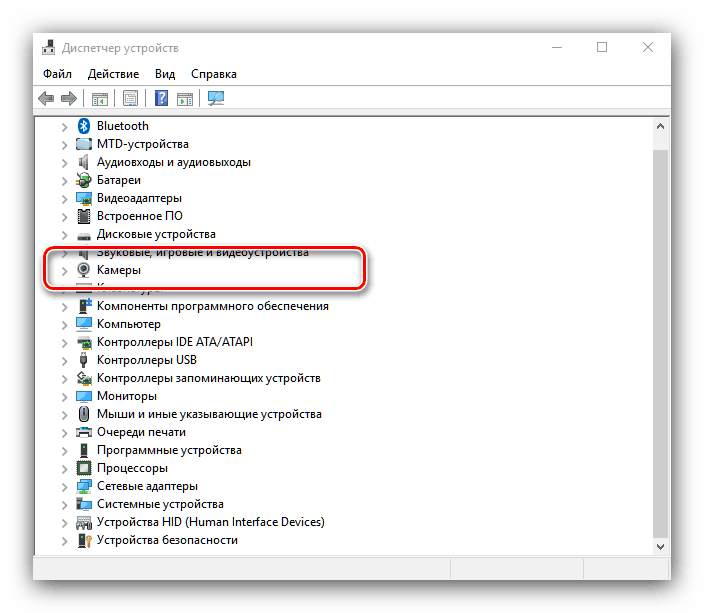This screenshot has height=613, width=704.
Task: Click the Forward arrow toolbar icon
Action: (69, 98)
